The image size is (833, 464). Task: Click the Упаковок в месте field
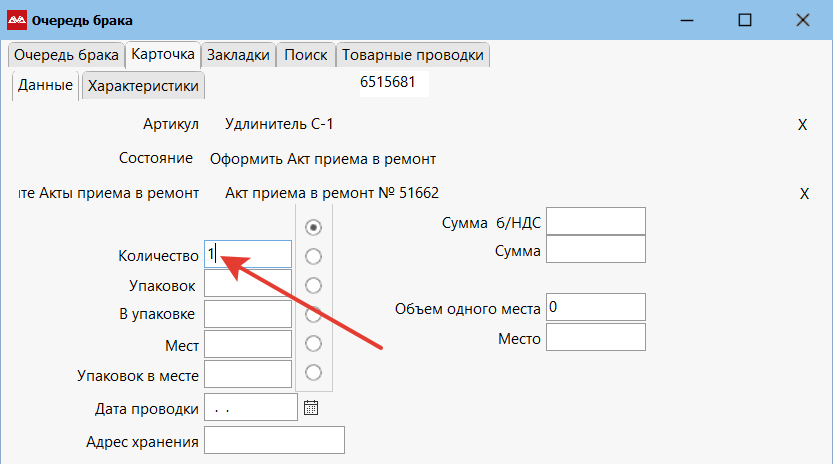coord(248,376)
